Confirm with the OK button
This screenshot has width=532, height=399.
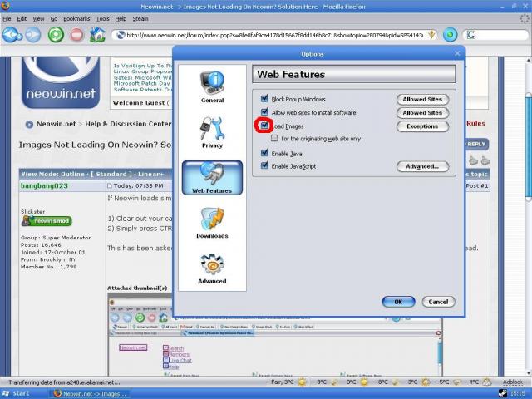pos(398,302)
